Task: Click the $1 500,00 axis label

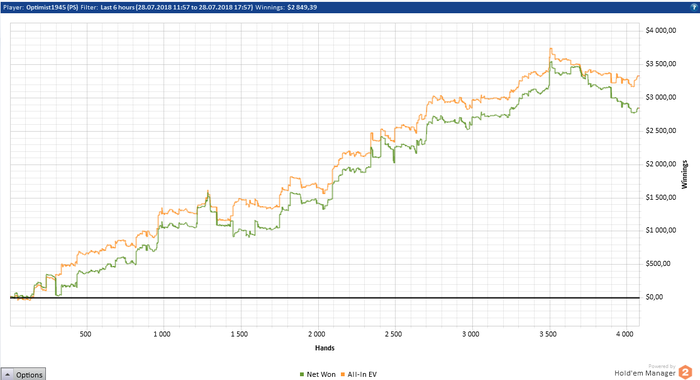Action: pyautogui.click(x=661, y=197)
